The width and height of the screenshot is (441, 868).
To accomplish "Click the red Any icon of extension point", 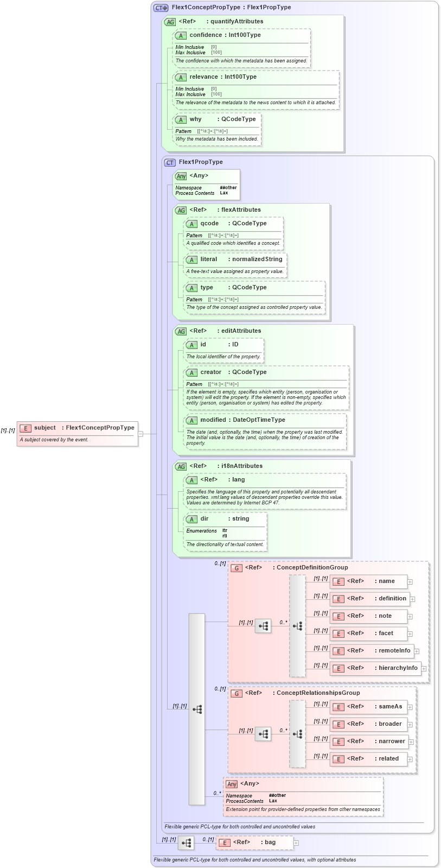I will tap(232, 784).
